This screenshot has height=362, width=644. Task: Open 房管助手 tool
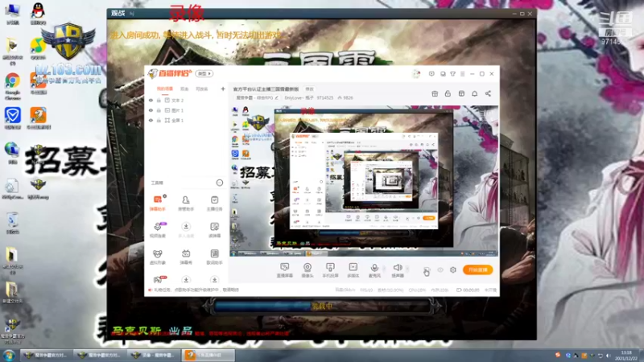pyautogui.click(x=186, y=204)
